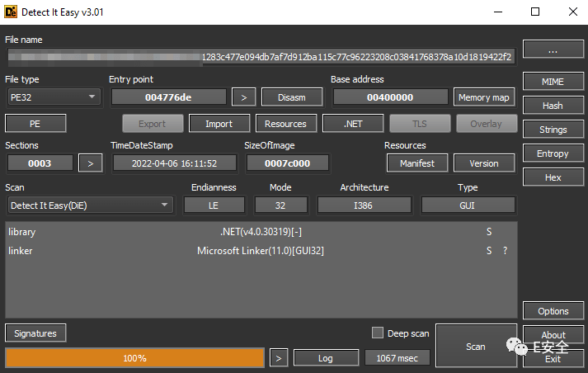This screenshot has height=373, width=588.
Task: Click the TimeDateStamp field 2022-04-06 16:11:52
Action: pyautogui.click(x=174, y=163)
